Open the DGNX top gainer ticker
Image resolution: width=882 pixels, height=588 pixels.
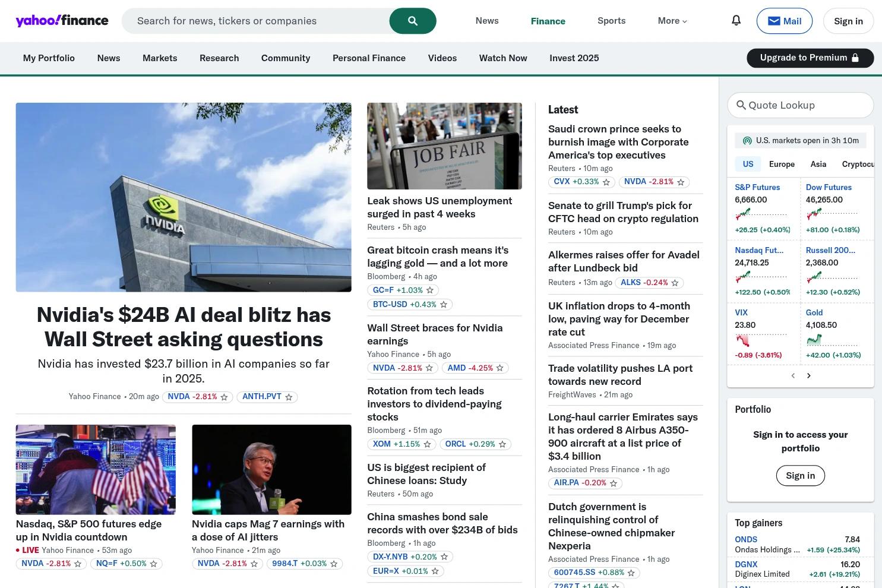(746, 564)
